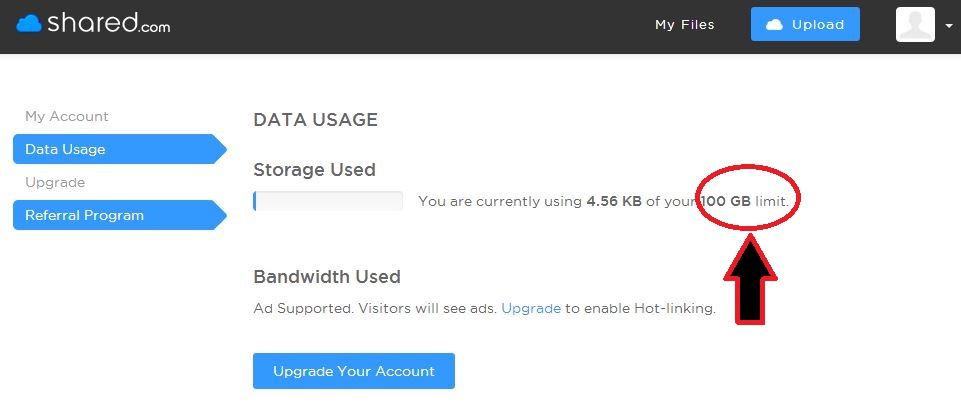Screen dimensions: 961x403
Task: Open the Upgrade sidebar item
Action: click(x=55, y=183)
